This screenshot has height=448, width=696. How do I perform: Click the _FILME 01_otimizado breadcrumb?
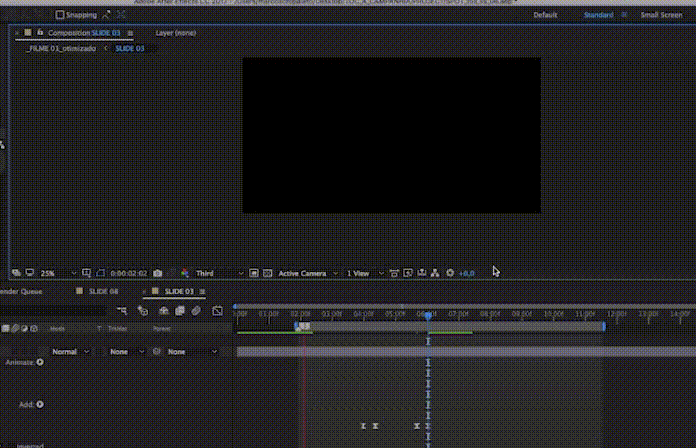point(62,48)
